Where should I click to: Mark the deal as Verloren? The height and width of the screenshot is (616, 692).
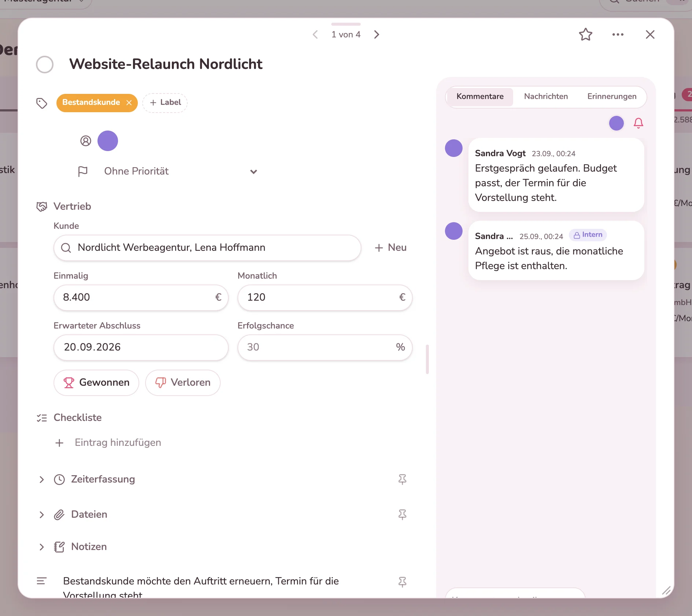(x=183, y=383)
